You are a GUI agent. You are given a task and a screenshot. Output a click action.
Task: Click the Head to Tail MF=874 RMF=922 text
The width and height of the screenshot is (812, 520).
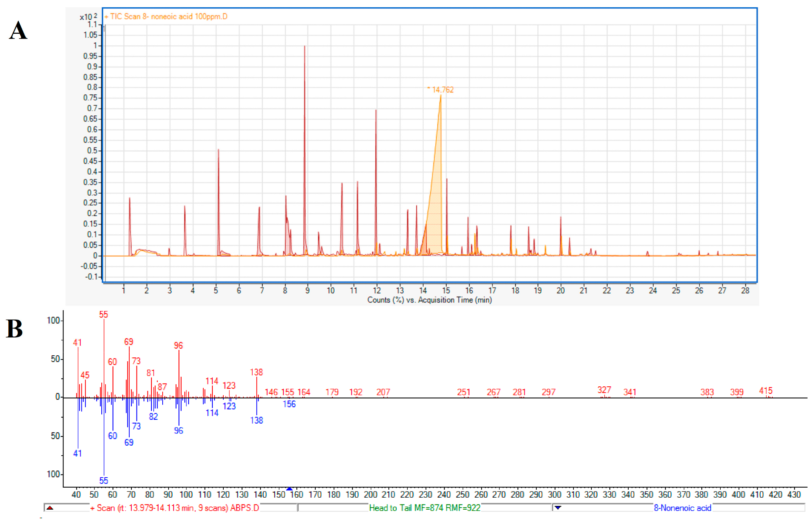coord(425,508)
